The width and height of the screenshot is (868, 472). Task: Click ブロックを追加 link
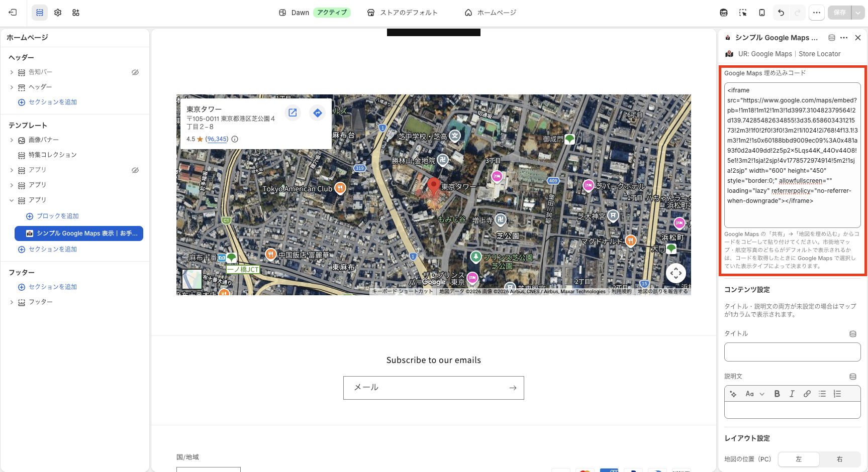coord(52,216)
